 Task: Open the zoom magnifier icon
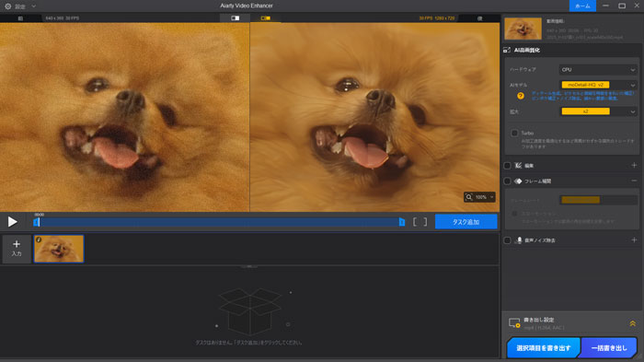tap(468, 197)
